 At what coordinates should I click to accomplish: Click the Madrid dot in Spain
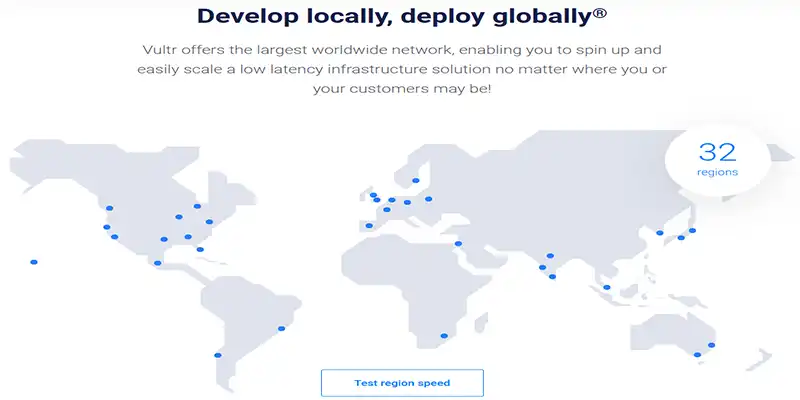[369, 225]
